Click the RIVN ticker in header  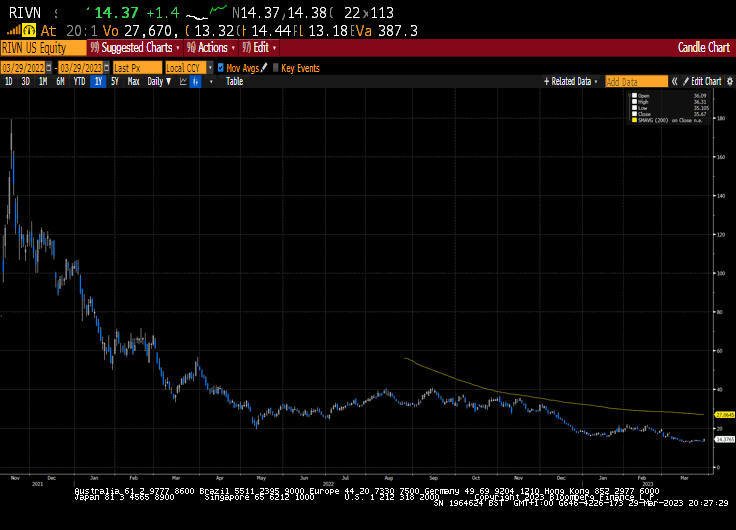click(x=25, y=13)
